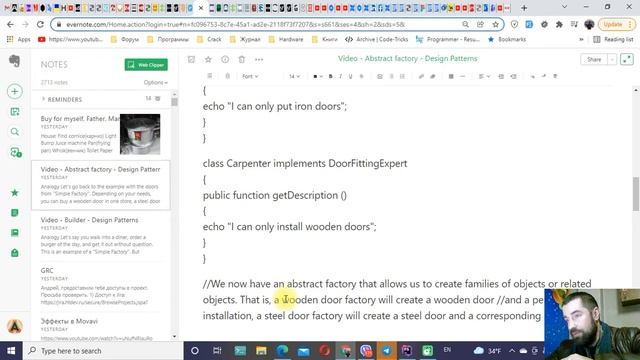Open the text alignment dropdown
This screenshot has height=360, width=640.
[x=484, y=76]
